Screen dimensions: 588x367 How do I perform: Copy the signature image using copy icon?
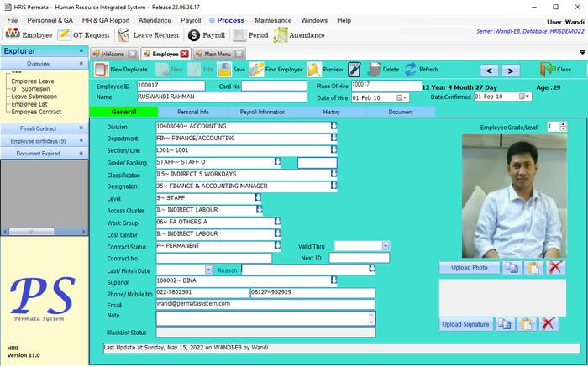(504, 324)
